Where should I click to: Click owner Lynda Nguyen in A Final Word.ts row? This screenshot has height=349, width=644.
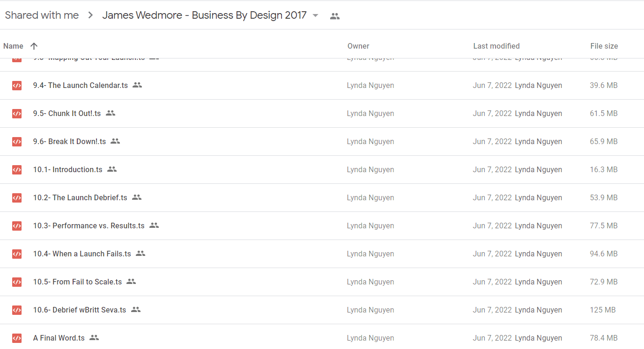(370, 338)
